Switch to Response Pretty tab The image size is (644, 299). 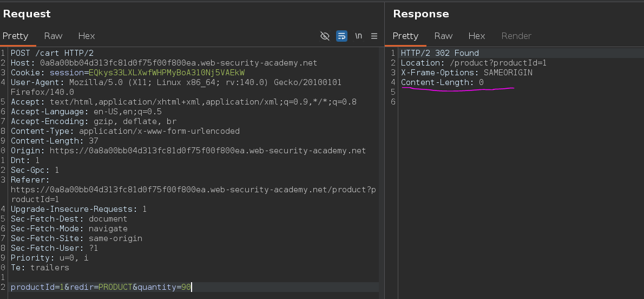pyautogui.click(x=405, y=36)
